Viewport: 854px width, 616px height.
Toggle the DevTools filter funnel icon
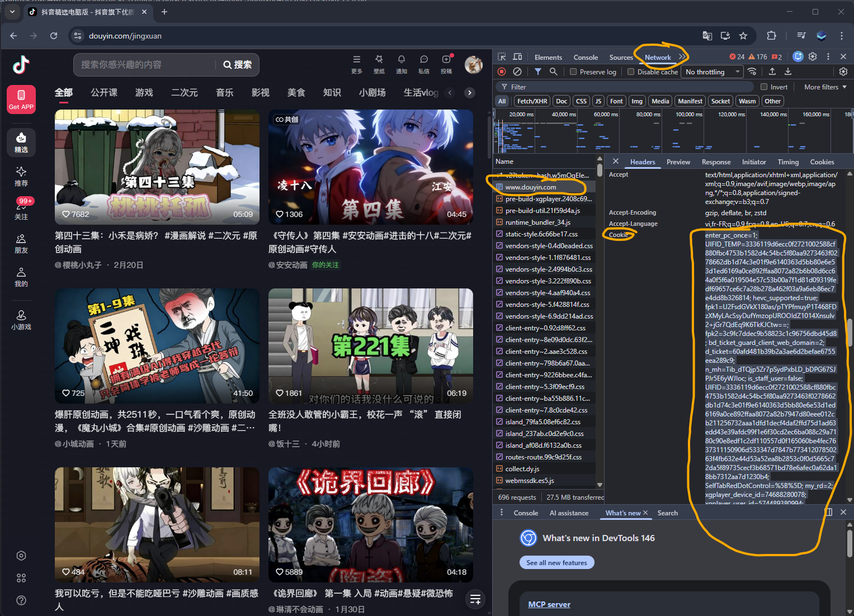click(x=537, y=72)
